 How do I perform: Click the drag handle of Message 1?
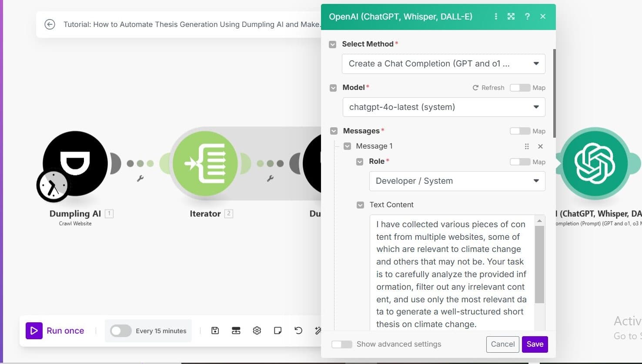527,146
